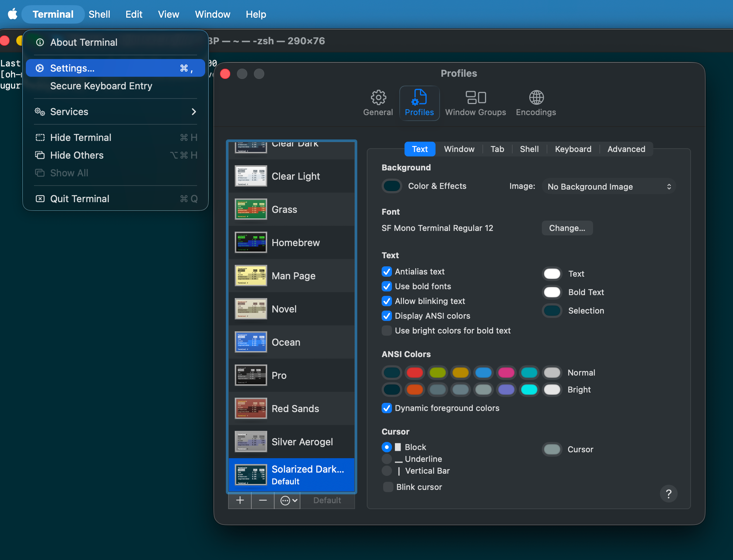Choose Quit Terminal from the menu
The image size is (733, 560).
(116, 199)
